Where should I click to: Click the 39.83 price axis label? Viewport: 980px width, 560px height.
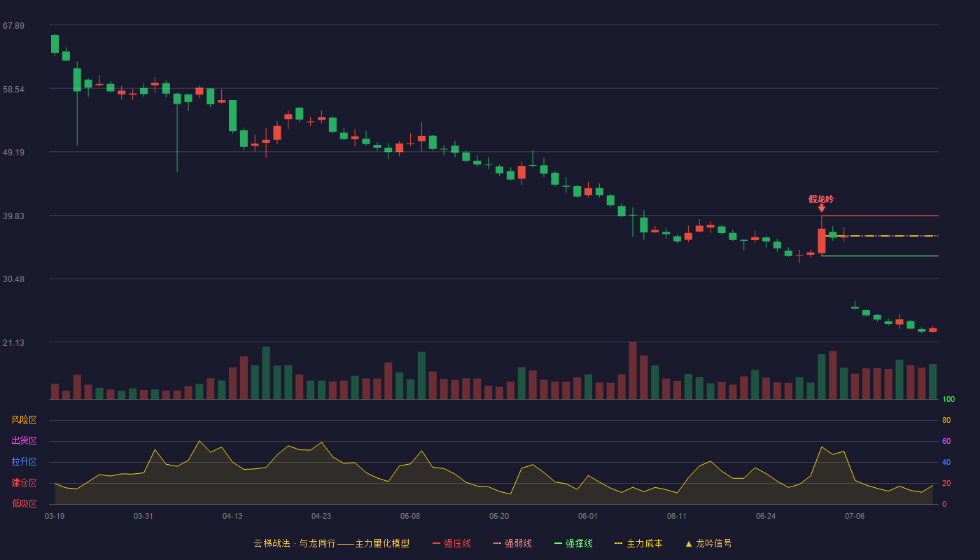coord(13,216)
